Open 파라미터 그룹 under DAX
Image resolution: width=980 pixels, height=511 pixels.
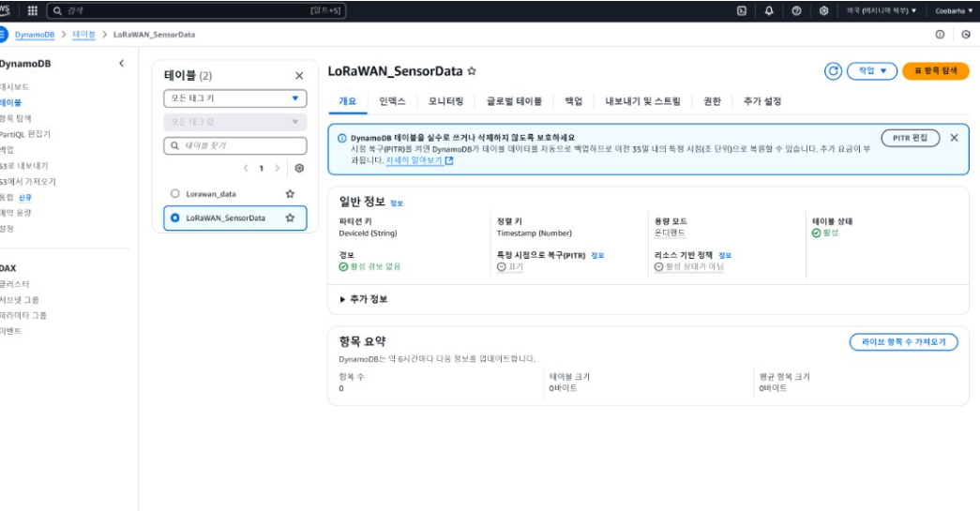(23, 315)
